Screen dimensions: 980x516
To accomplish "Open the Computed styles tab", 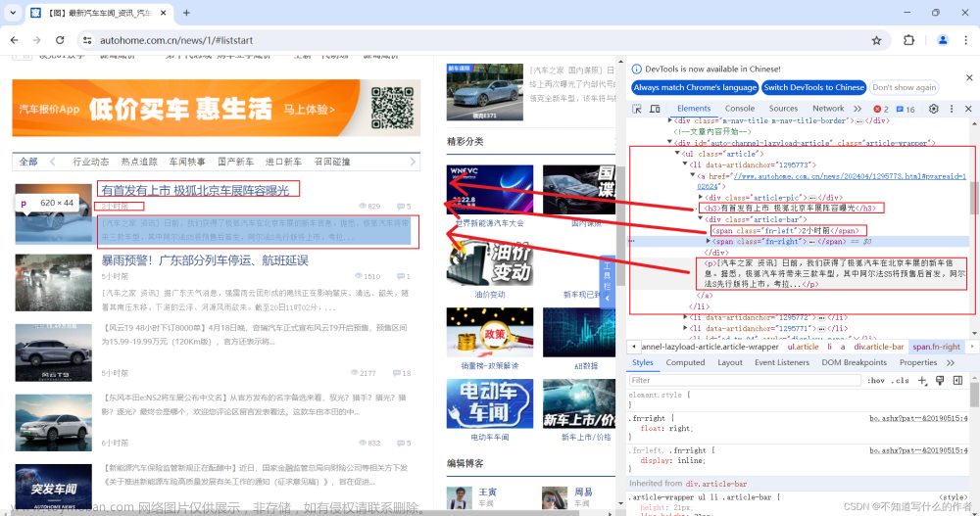I will point(685,362).
